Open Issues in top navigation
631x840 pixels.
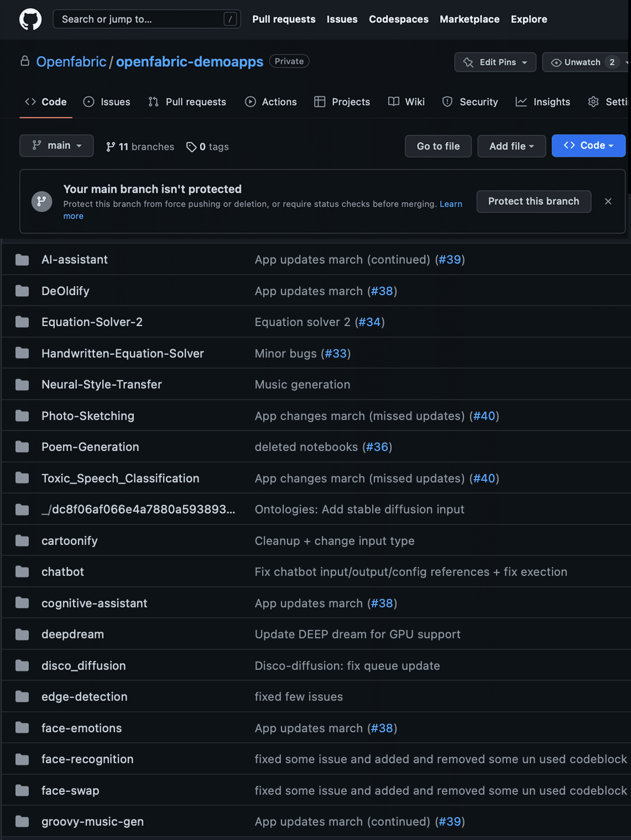point(342,19)
